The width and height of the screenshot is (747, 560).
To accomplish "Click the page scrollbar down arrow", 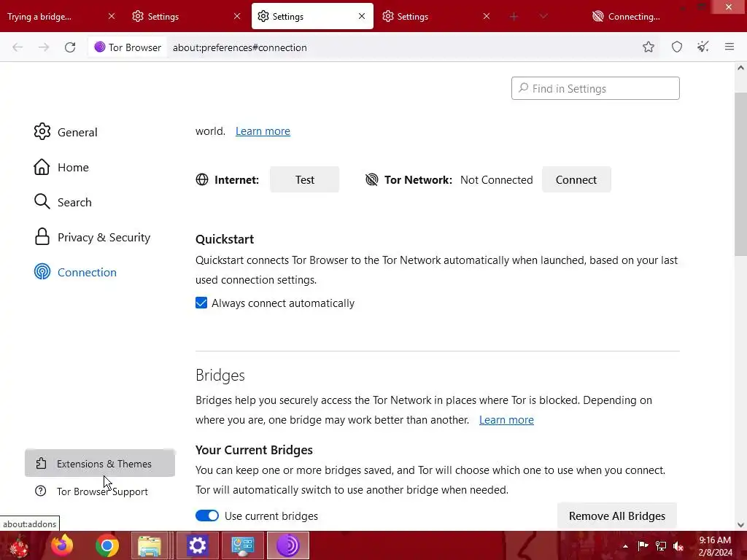I will 740,525.
